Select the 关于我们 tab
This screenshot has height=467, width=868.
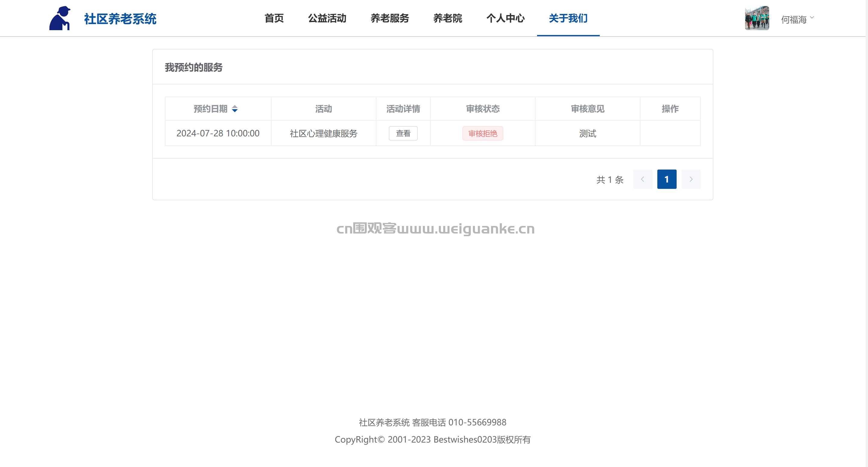568,18
